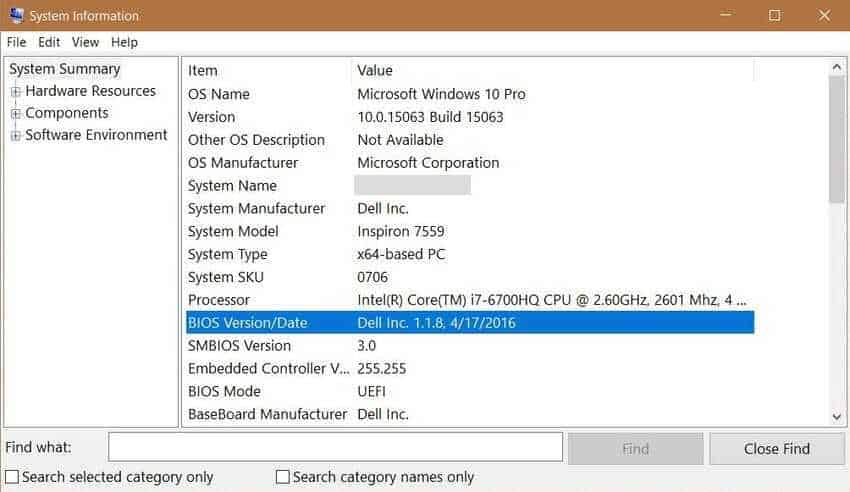Click the System Information title bar icon
This screenshot has height=492, width=850.
click(16, 15)
